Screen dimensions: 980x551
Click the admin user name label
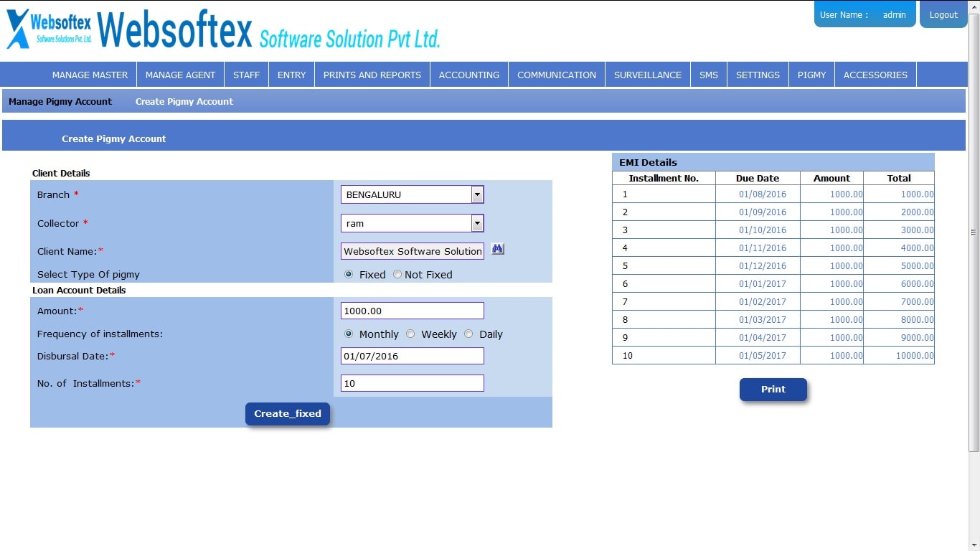(894, 14)
